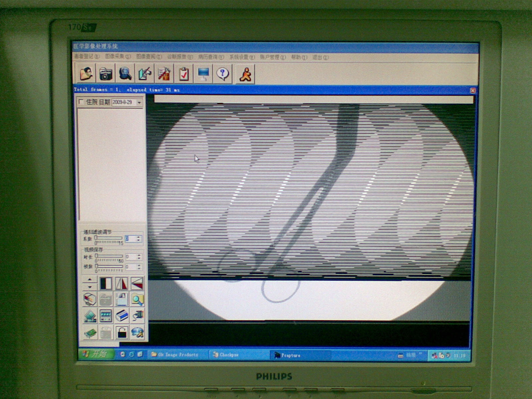532x399 pixels.
Task: Click the camera image capture toolbar icon
Action: [105, 73]
